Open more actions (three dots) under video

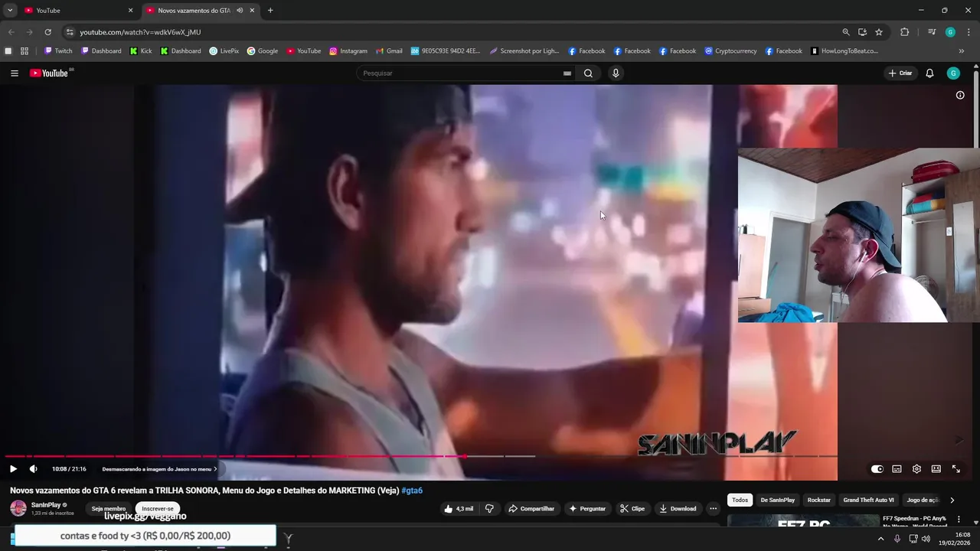713,509
